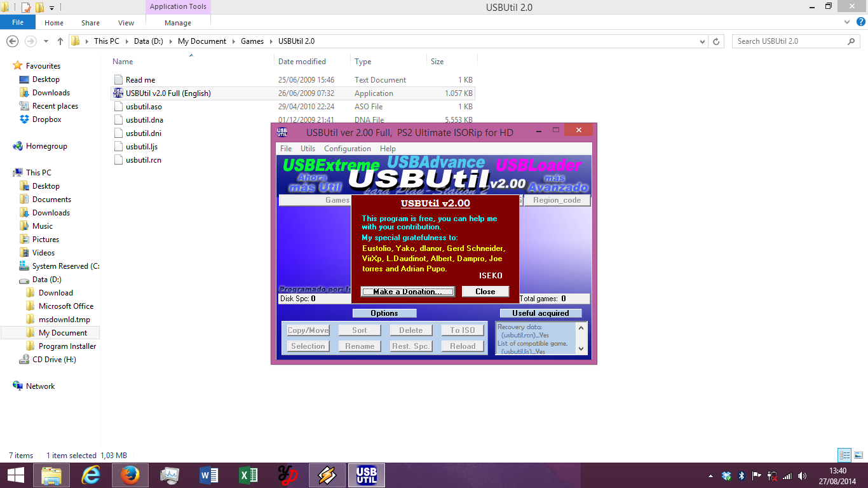Image resolution: width=868 pixels, height=488 pixels.
Task: Open Microsoft Office folder in tree
Action: tap(66, 306)
